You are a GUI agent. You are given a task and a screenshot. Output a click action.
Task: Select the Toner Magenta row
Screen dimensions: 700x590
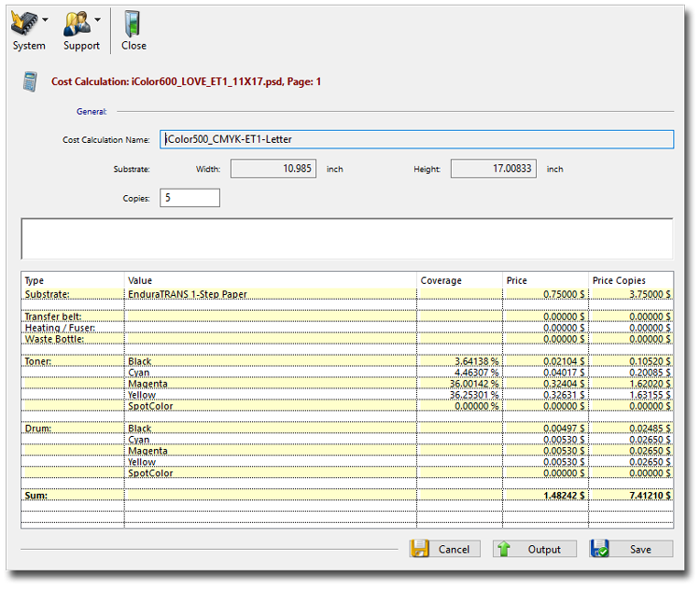pyautogui.click(x=148, y=384)
